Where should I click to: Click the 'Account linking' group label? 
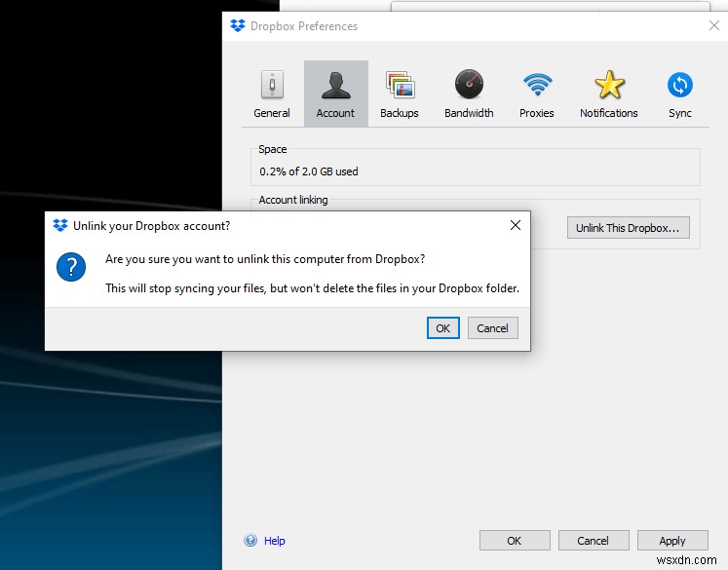point(293,200)
